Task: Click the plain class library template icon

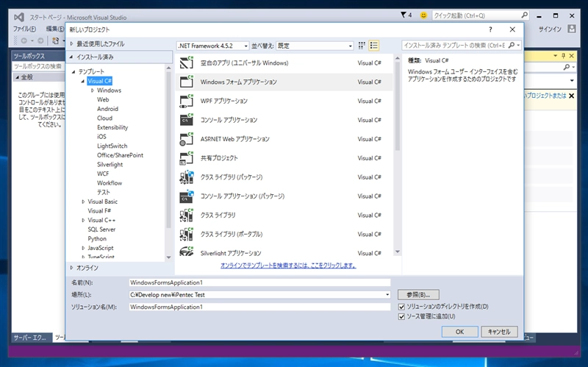Action: (187, 215)
